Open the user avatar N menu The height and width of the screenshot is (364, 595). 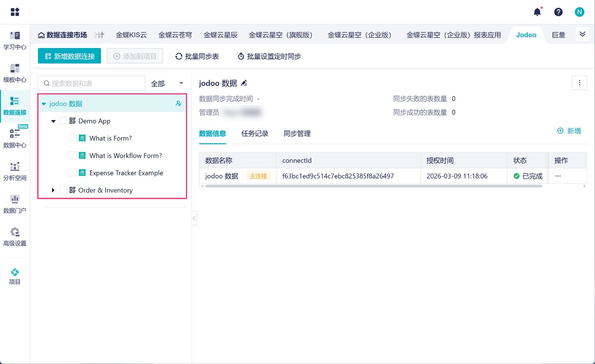(579, 12)
